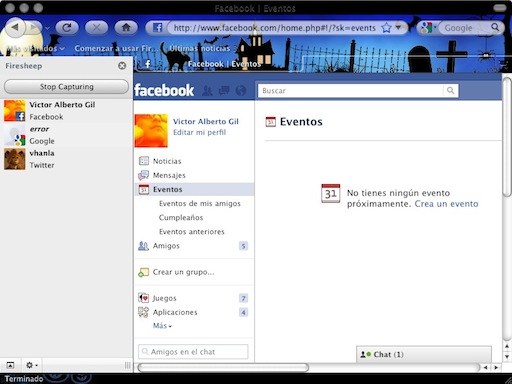Open the URL bar history dropdown arrow

click(x=398, y=28)
